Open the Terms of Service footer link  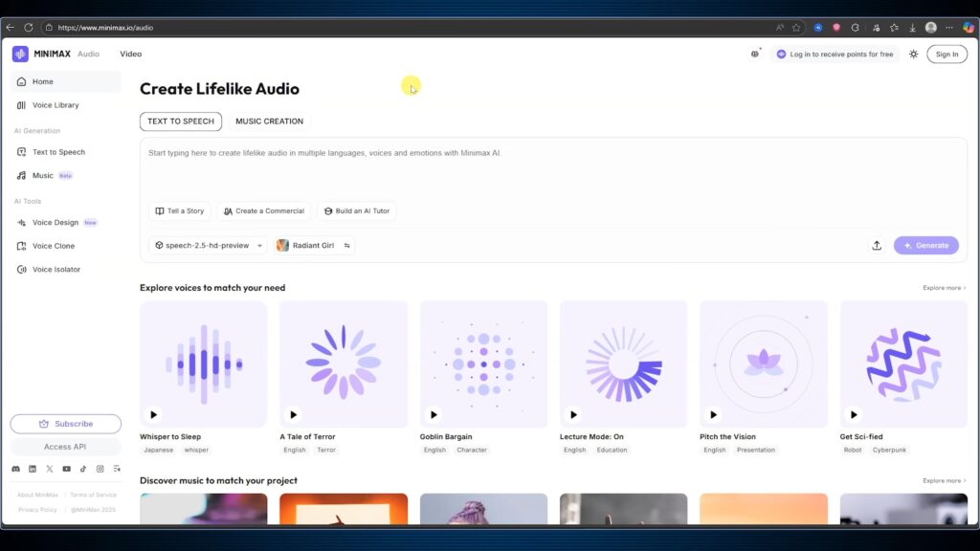pos(93,495)
